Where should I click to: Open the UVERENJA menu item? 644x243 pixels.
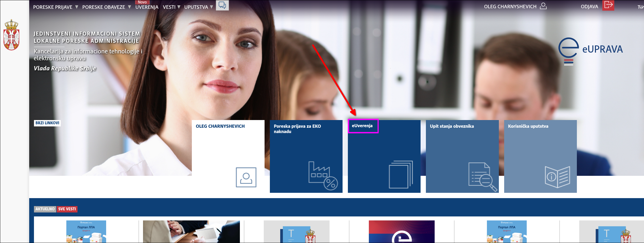tap(147, 7)
